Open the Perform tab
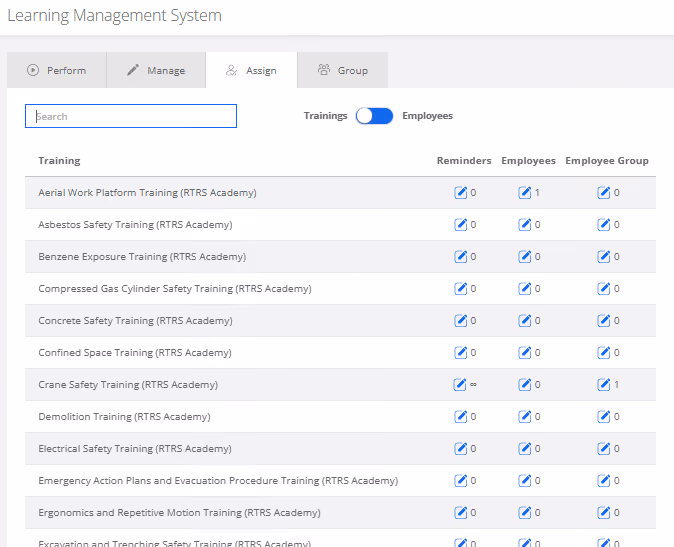Screen dimensions: 674x547 tap(57, 70)
